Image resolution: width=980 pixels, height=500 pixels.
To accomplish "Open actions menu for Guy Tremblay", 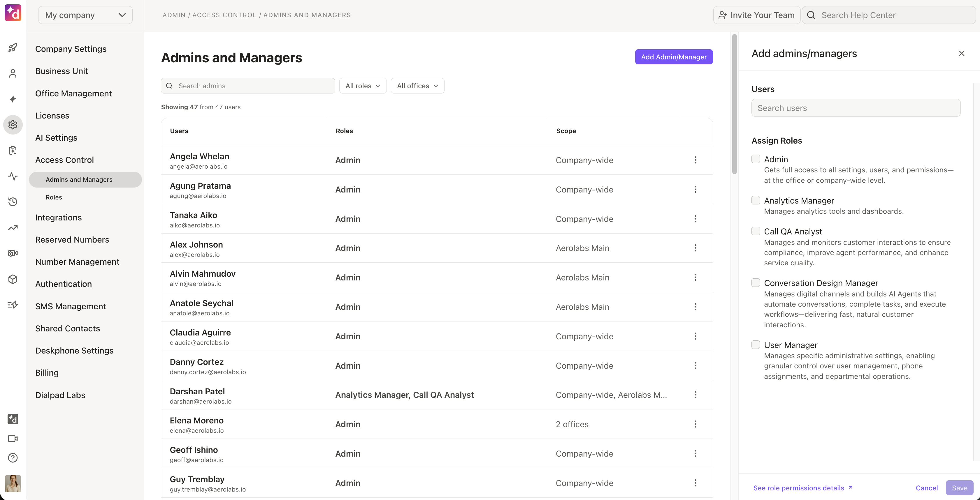I will pos(696,483).
